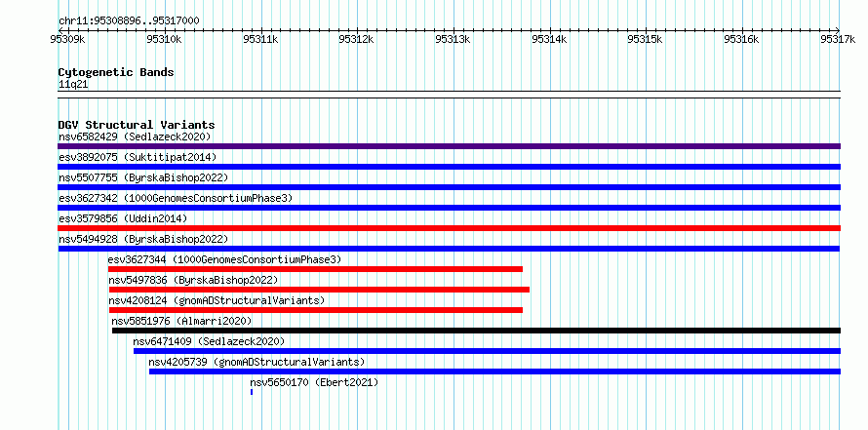Image resolution: width=868 pixels, height=430 pixels.
Task: Open the esv3579856 (Uddin2014) variant label
Action: click(x=123, y=218)
